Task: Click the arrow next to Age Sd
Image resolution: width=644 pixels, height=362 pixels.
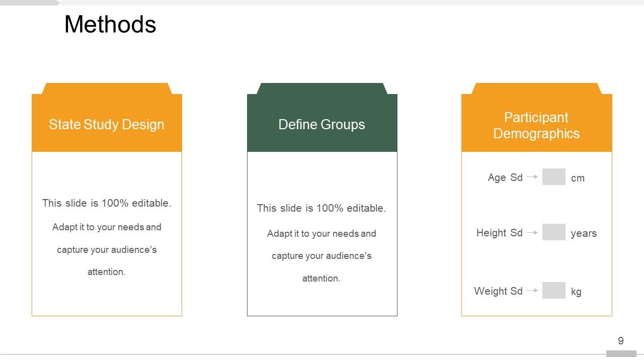Action: coord(532,177)
